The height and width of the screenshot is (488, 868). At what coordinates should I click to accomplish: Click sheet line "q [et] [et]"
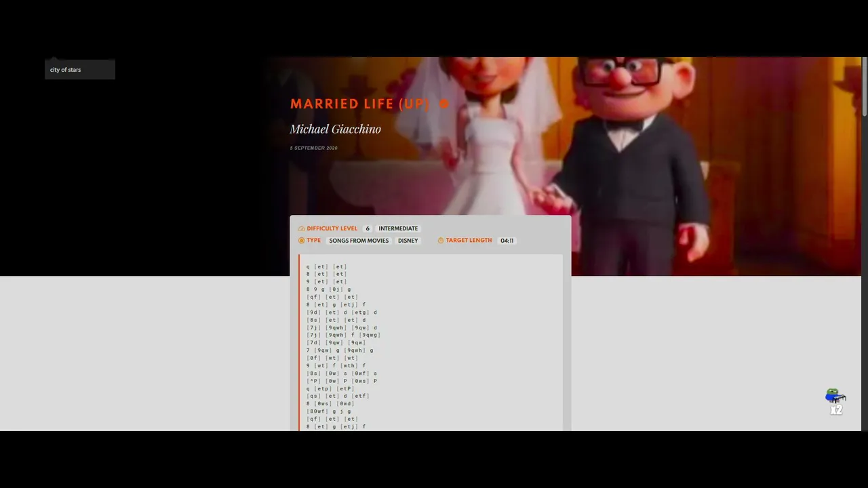[x=326, y=266]
